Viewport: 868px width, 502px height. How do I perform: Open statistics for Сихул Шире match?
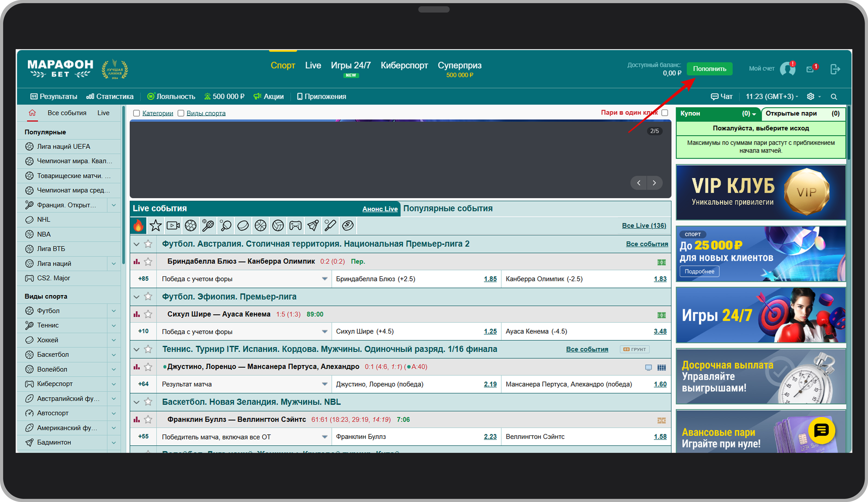tap(137, 314)
